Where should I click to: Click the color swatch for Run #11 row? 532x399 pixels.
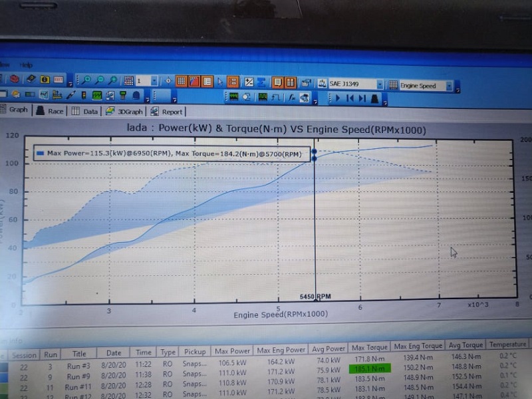point(4,388)
